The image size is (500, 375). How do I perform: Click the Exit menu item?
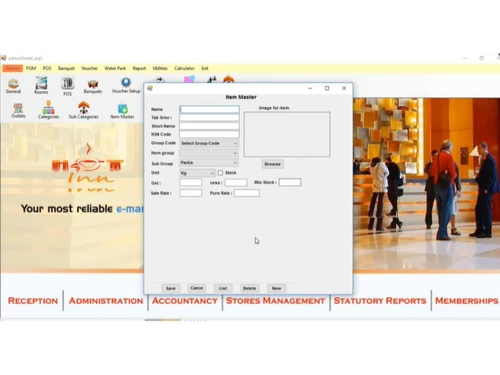(x=205, y=68)
